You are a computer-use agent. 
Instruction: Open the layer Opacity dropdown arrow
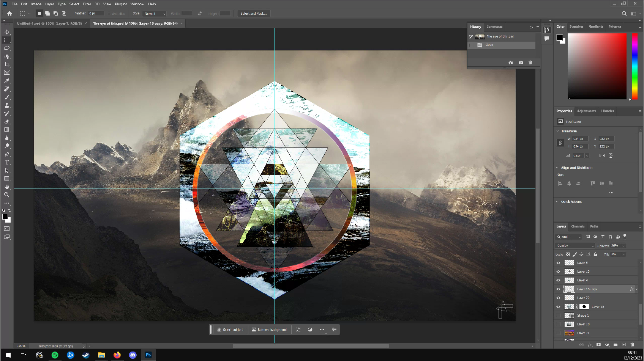coord(623,246)
